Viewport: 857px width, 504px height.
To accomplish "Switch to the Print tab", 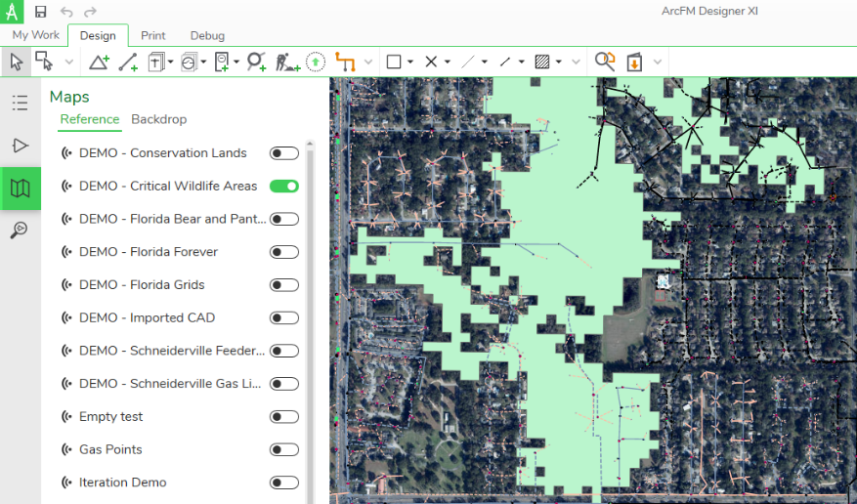I will [x=152, y=35].
